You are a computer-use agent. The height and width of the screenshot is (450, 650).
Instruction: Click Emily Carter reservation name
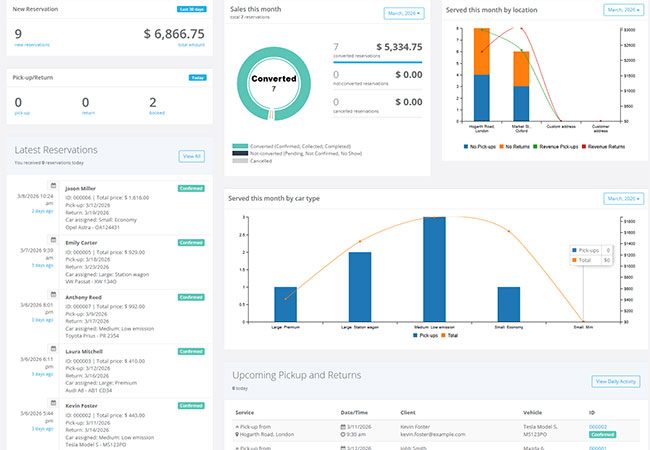pyautogui.click(x=81, y=243)
